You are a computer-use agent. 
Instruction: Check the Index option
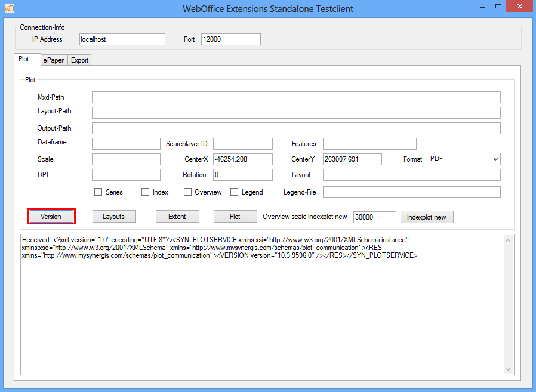[144, 192]
